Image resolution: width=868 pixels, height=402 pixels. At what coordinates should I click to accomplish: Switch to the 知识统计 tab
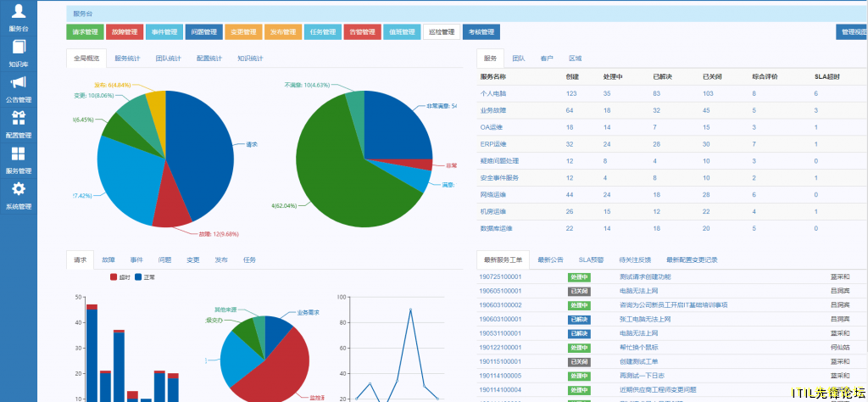click(x=250, y=59)
